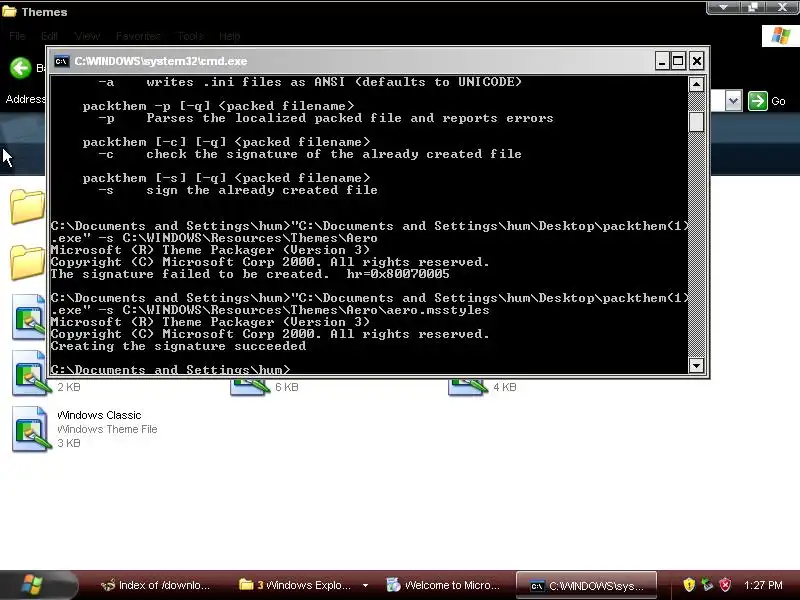The image size is (800, 600).
Task: Open the Help menu in Themes window
Action: pyautogui.click(x=230, y=36)
